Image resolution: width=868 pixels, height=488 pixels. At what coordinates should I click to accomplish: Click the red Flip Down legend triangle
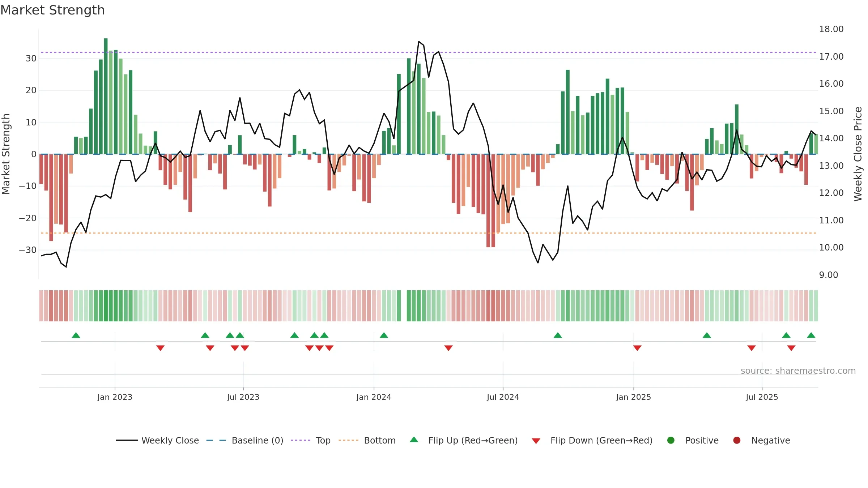pyautogui.click(x=536, y=441)
